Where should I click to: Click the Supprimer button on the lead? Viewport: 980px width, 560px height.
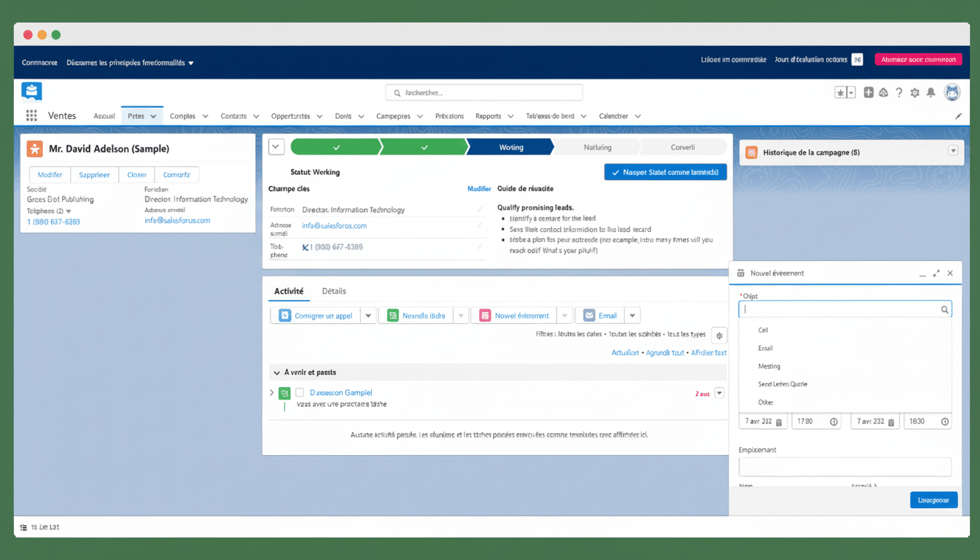(94, 174)
